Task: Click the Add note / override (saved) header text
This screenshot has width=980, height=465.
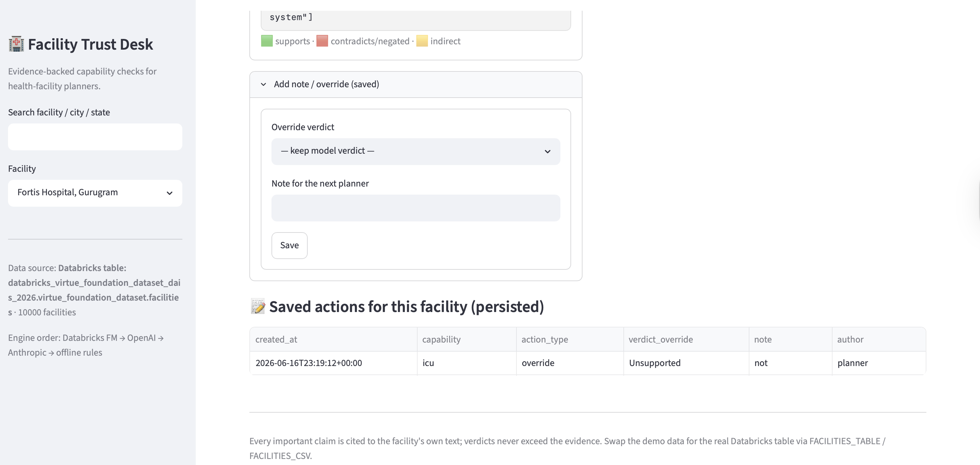Action: coord(326,84)
